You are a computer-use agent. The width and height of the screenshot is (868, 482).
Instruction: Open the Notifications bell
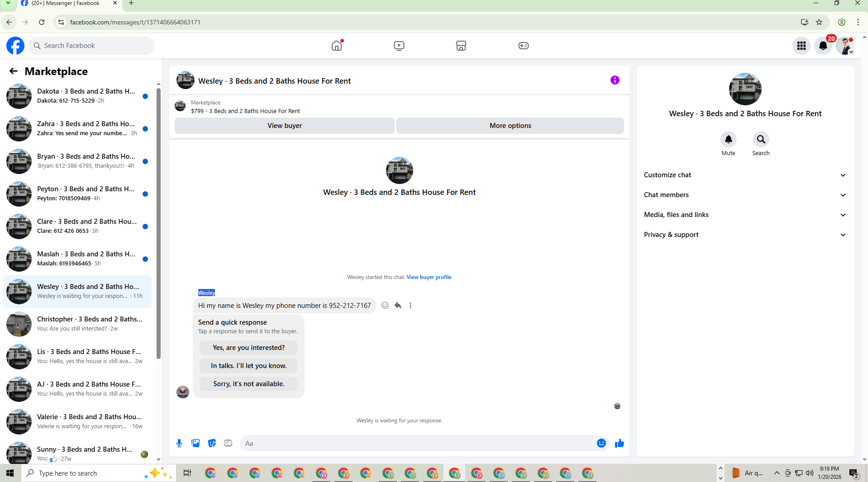tap(823, 46)
